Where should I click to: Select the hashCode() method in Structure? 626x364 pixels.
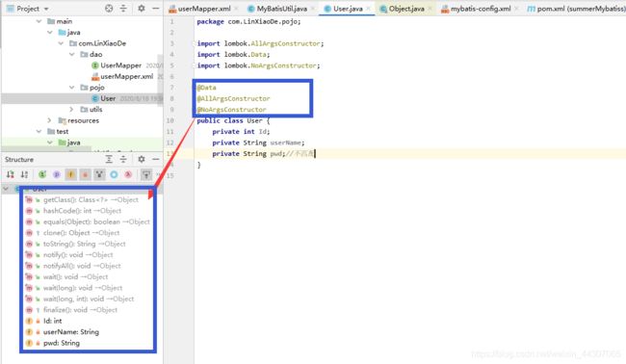[x=82, y=211]
